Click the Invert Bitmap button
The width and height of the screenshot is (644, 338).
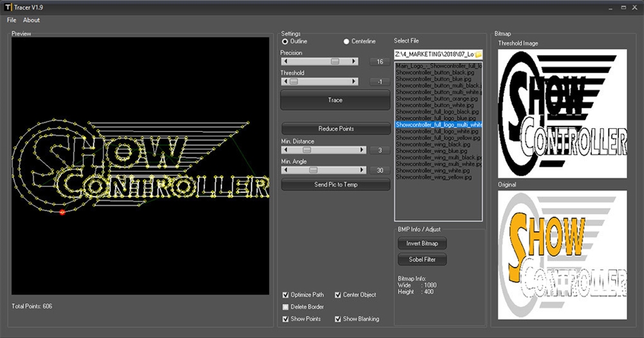pyautogui.click(x=422, y=243)
